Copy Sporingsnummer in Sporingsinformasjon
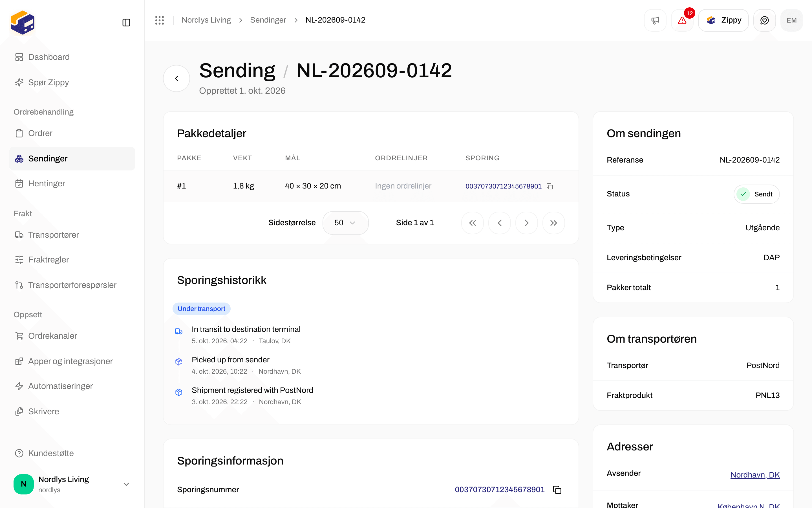Viewport: 812px width, 508px height. [x=557, y=490]
